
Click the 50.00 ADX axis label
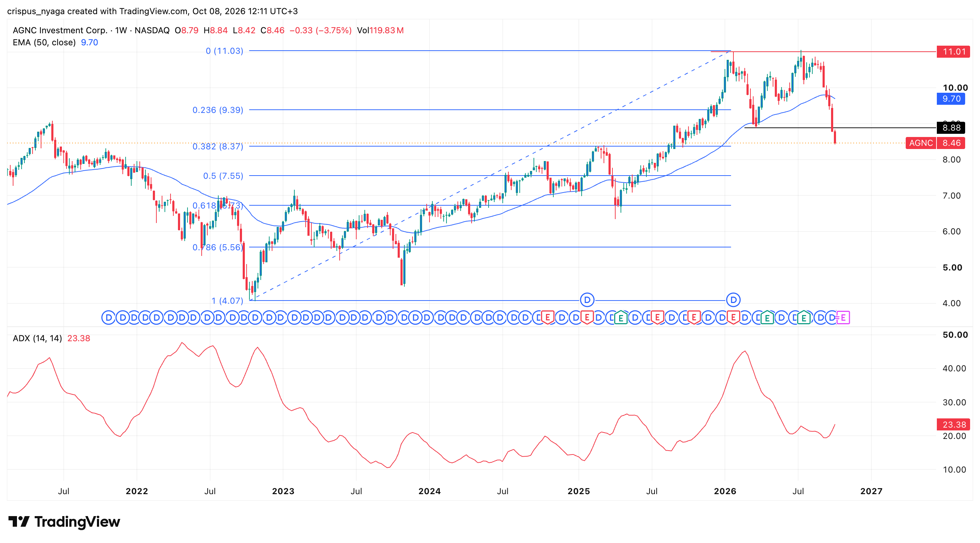[955, 335]
